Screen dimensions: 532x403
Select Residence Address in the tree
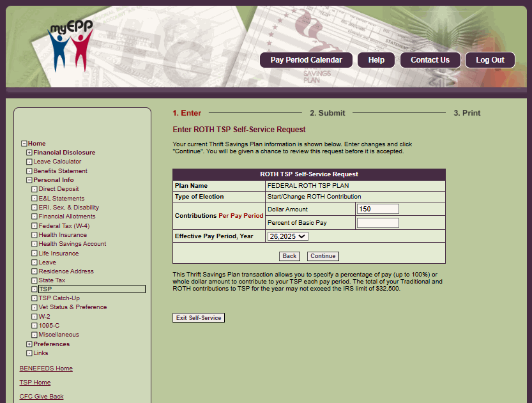point(66,271)
